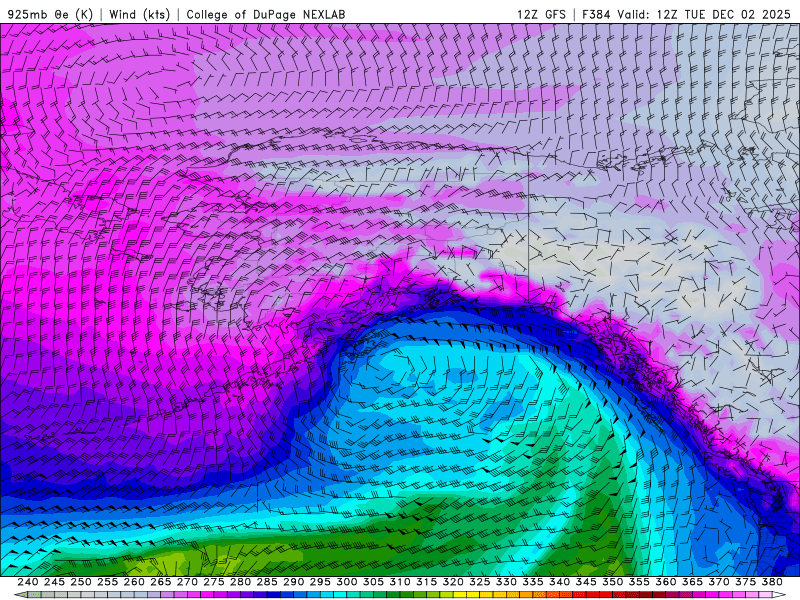Screen dimensions: 800x600
Task: Click the 'F384' forecast hour text
Action: click(x=596, y=14)
